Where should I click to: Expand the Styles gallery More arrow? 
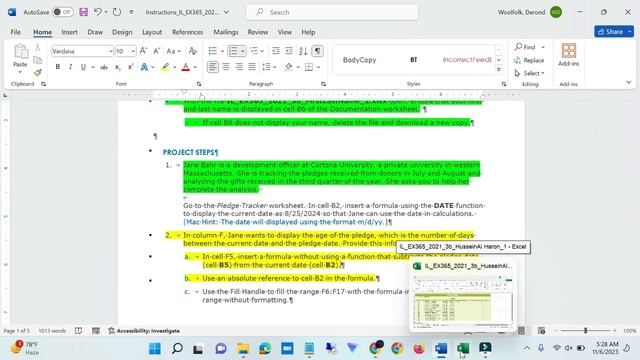point(499,70)
